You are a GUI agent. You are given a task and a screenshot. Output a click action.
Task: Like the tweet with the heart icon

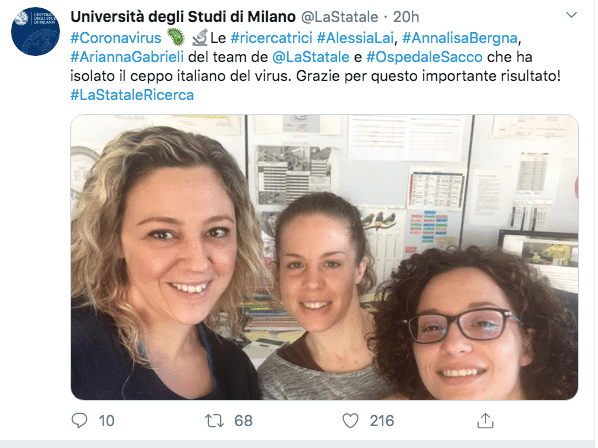click(350, 421)
